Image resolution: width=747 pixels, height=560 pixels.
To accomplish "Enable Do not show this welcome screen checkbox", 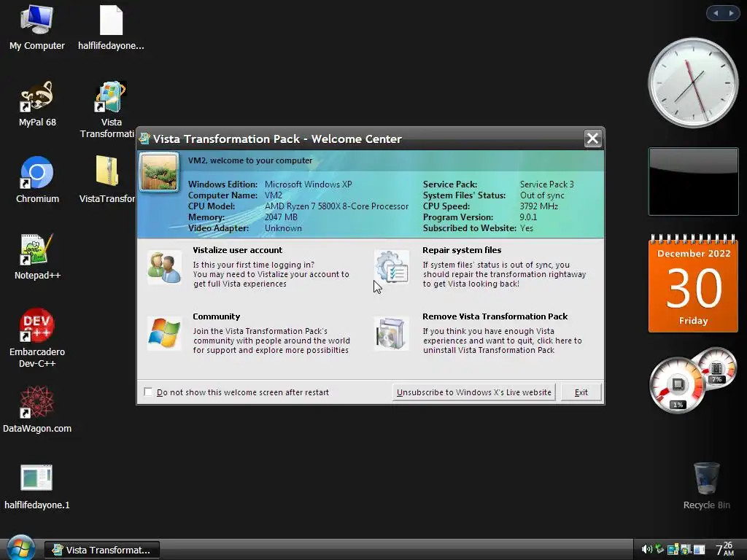I will pyautogui.click(x=148, y=392).
